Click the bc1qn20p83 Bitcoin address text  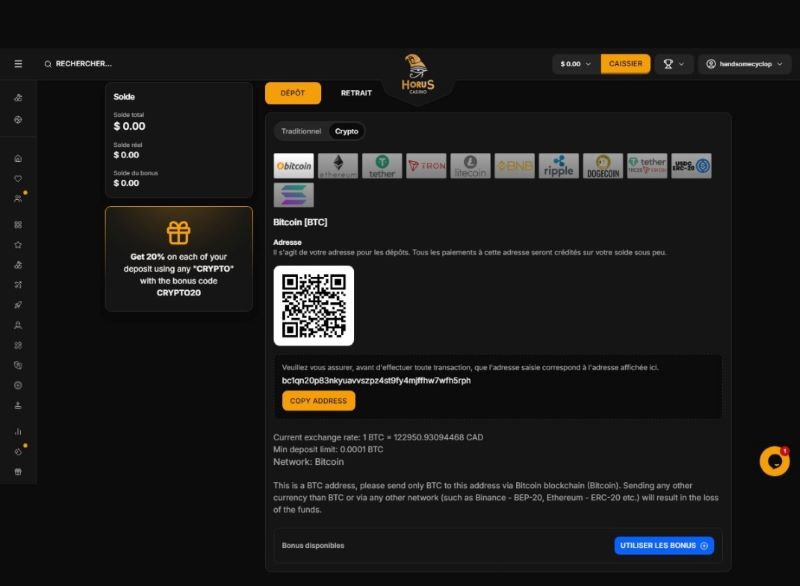tap(376, 380)
